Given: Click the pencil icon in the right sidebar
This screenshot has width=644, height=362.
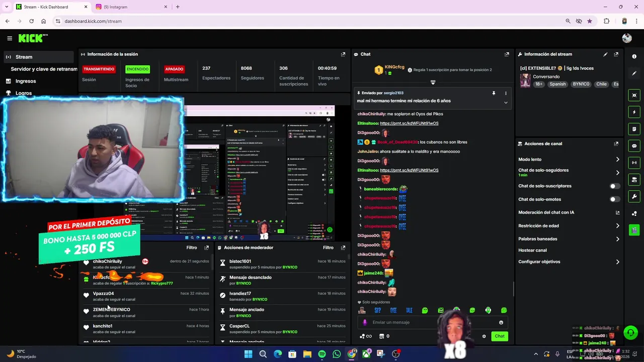Looking at the screenshot, I should pyautogui.click(x=634, y=73).
